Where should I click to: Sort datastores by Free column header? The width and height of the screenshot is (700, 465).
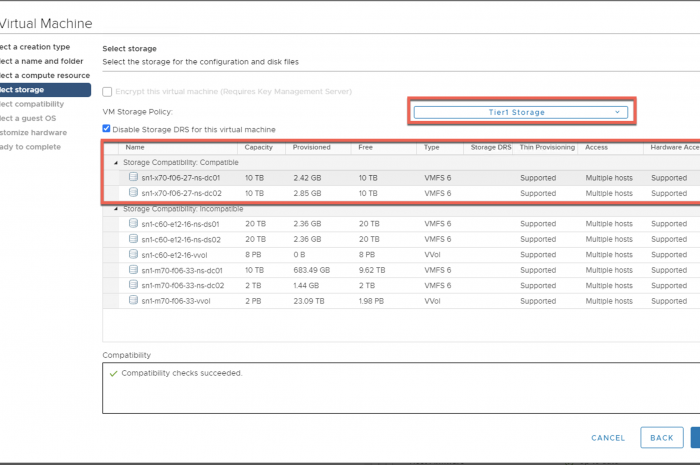click(366, 147)
